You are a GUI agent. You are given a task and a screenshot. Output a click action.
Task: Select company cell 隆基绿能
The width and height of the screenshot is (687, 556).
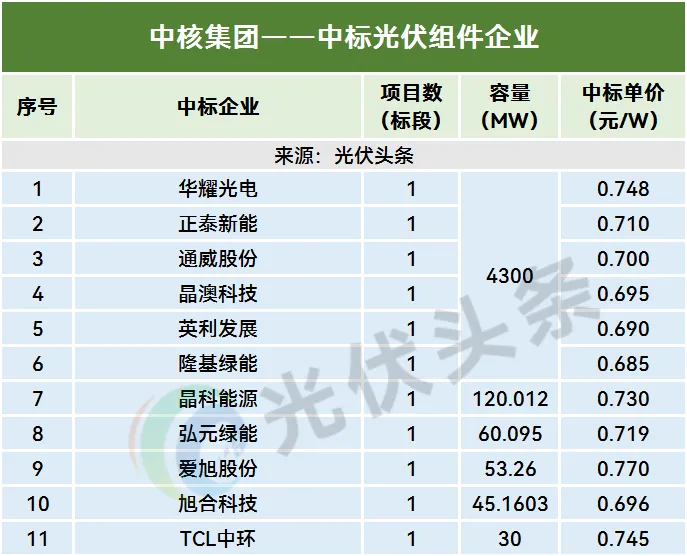pos(218,364)
